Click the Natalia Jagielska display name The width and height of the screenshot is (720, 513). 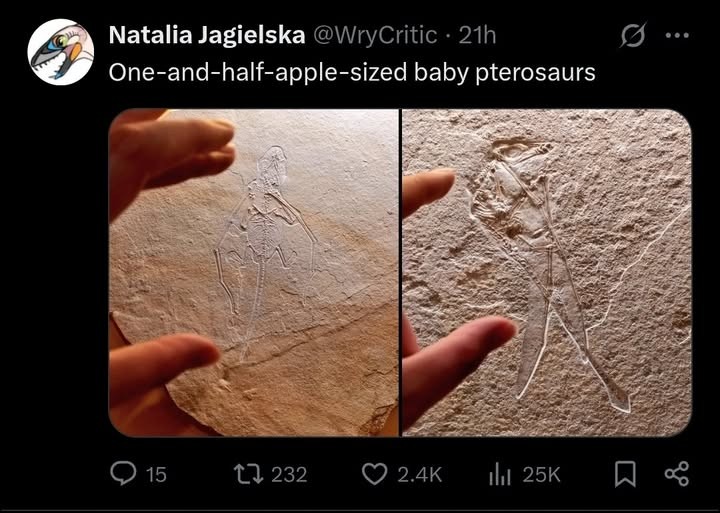pyautogui.click(x=207, y=36)
